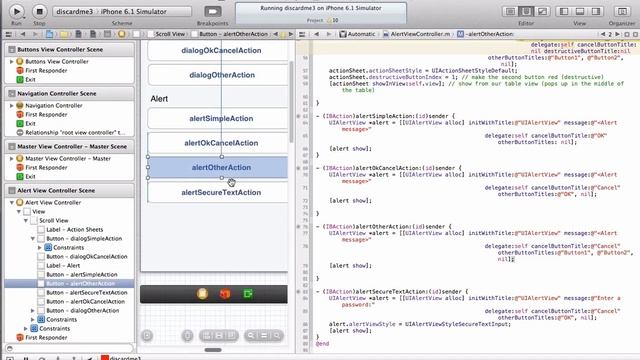
Task: Toggle the Debug area view
Action: (x=580, y=11)
